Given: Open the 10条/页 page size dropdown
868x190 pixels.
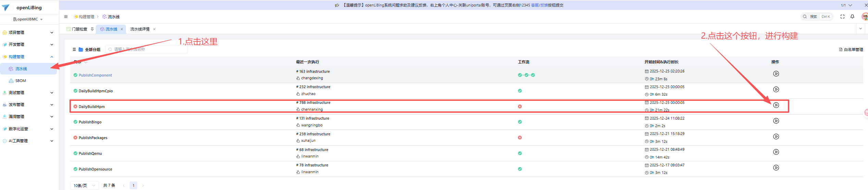Looking at the screenshot, I should 84,185.
